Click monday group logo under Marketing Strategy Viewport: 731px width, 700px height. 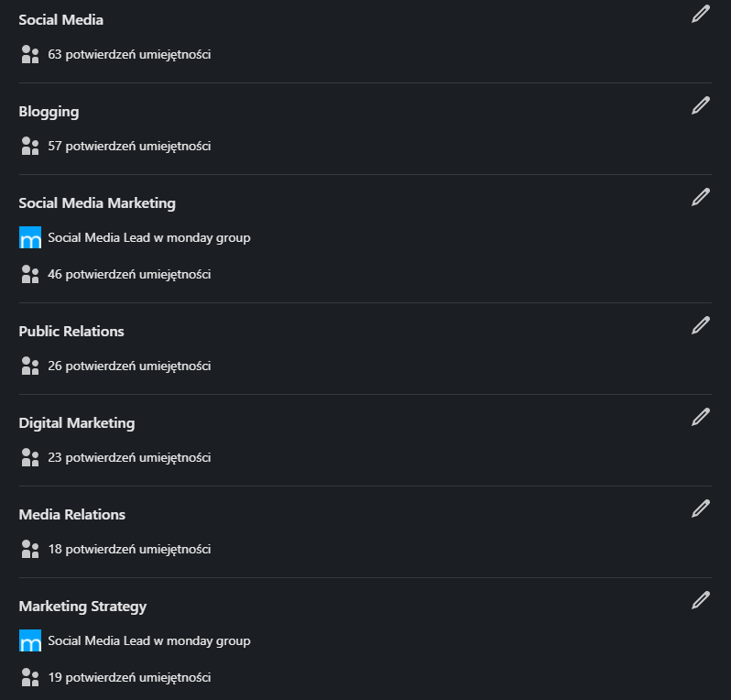30,640
